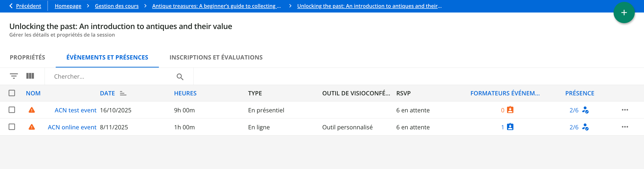The image size is (644, 169).
Task: Toggle the select all events checkbox
Action: [12, 93]
